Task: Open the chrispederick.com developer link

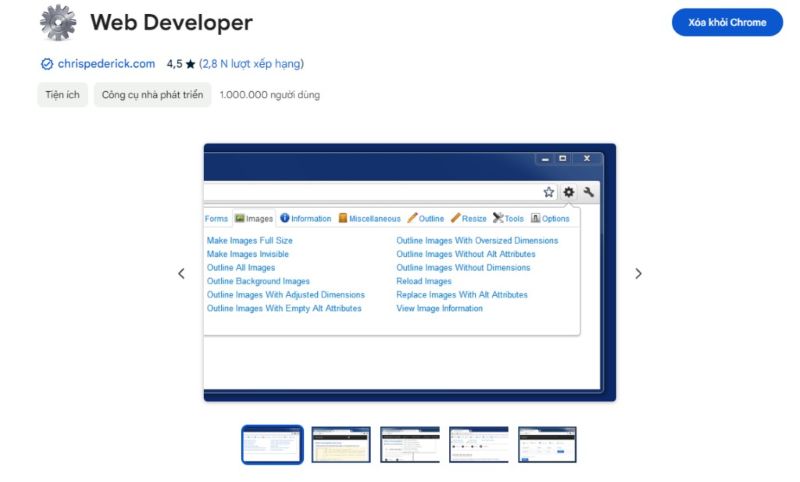Action: pyautogui.click(x=106, y=64)
